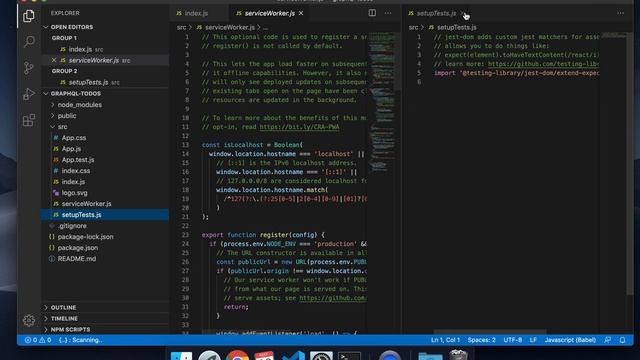Click the errors and warnings status indicator
The width and height of the screenshot is (640, 360).
pyautogui.click(x=38, y=340)
